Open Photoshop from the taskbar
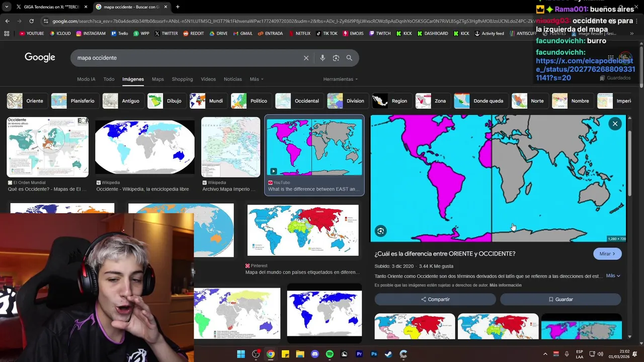644x362 pixels. pos(374,354)
